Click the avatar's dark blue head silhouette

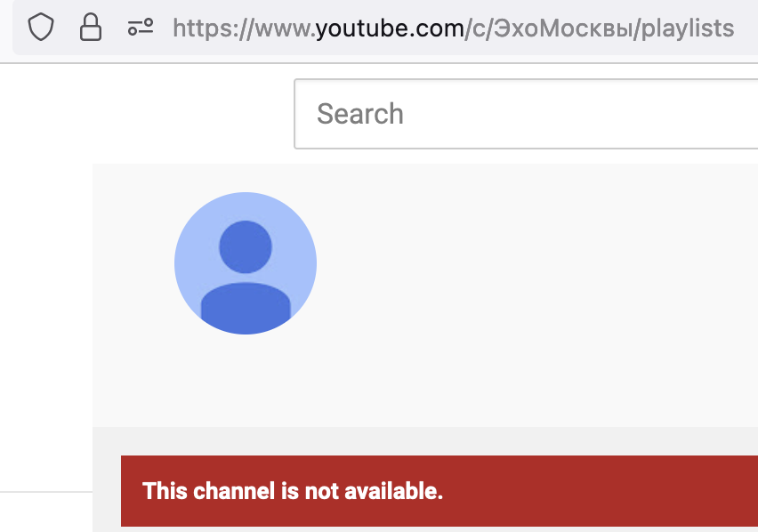click(x=246, y=247)
